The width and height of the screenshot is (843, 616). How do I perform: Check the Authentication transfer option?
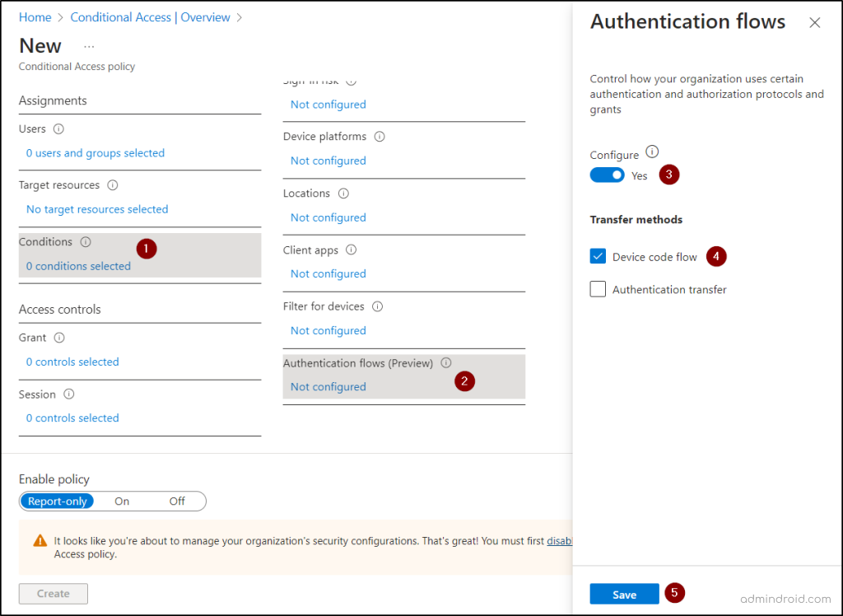click(598, 288)
